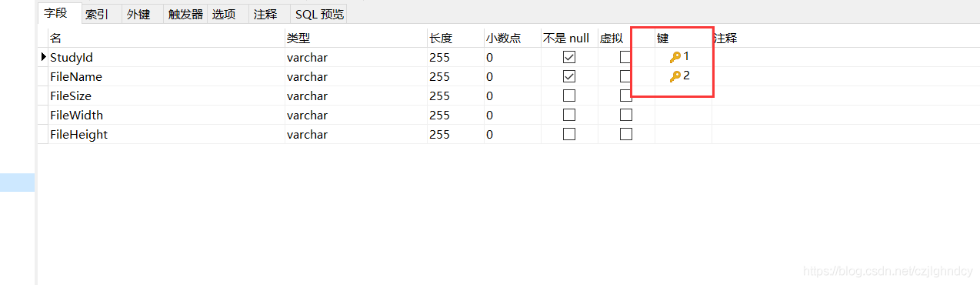The image size is (980, 285).
Task: Toggle the virtual checkbox for FileWidth
Action: click(626, 115)
